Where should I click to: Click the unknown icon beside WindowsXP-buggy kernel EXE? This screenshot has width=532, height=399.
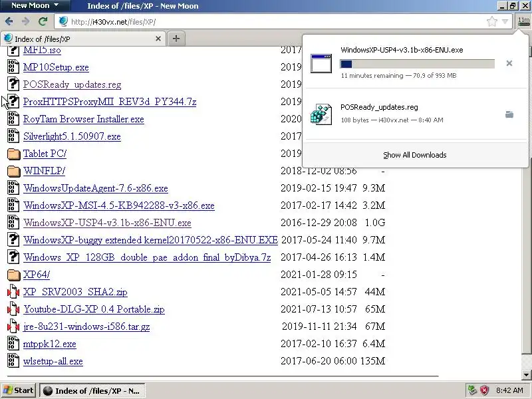pos(13,240)
